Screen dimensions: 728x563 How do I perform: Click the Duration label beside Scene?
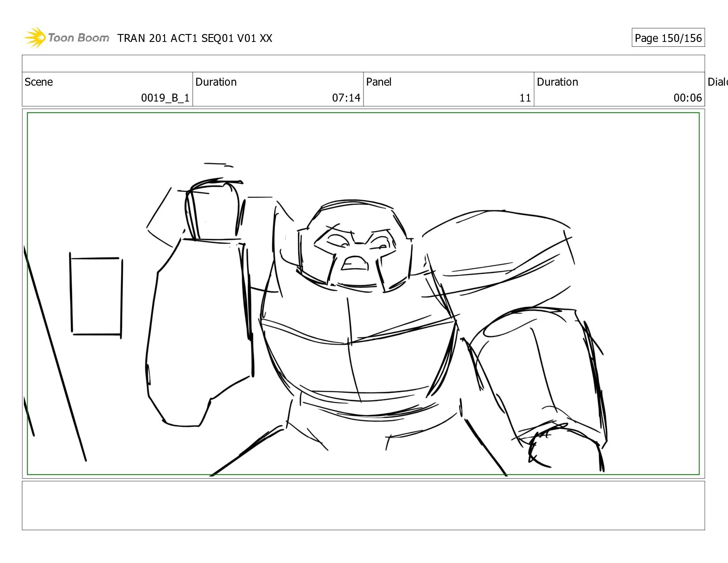pos(216,82)
